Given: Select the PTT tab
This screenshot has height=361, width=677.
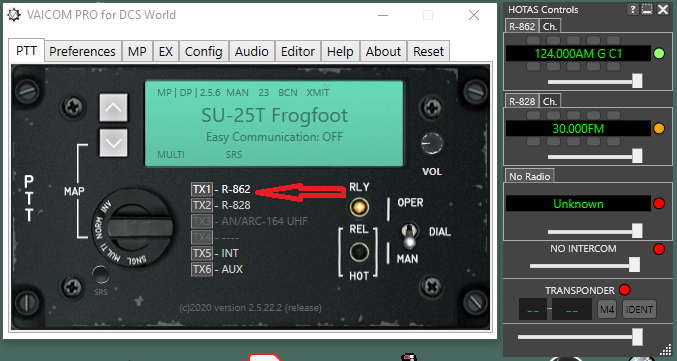Looking at the screenshot, I should point(26,51).
